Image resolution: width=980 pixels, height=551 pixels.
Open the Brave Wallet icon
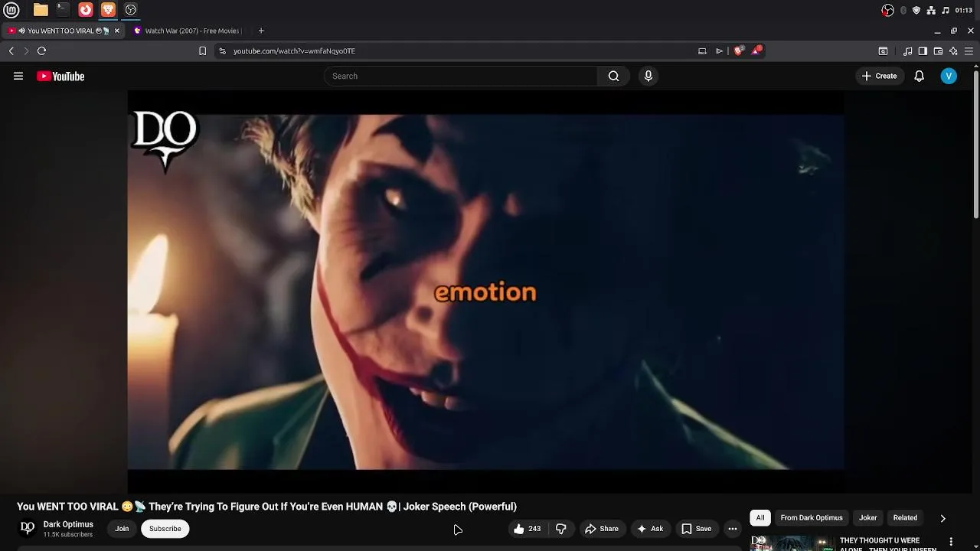938,51
